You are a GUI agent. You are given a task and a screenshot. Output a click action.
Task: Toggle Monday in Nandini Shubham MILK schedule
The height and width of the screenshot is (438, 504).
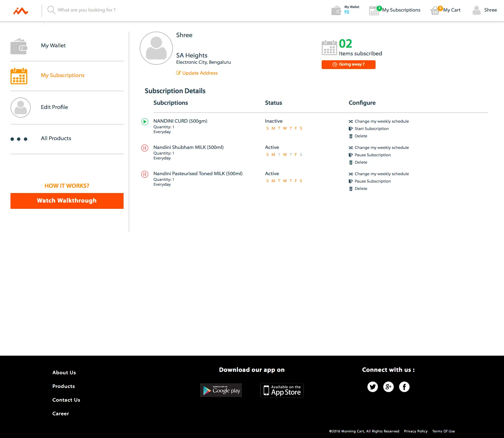273,155
